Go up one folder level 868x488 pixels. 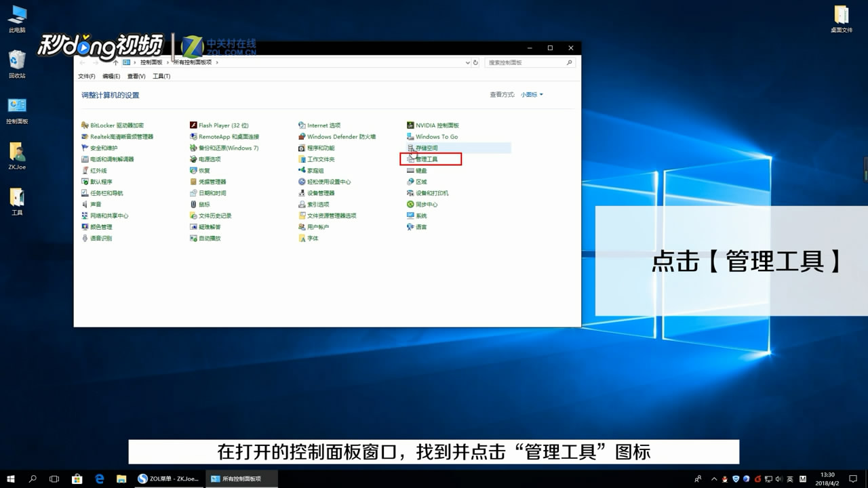116,62
